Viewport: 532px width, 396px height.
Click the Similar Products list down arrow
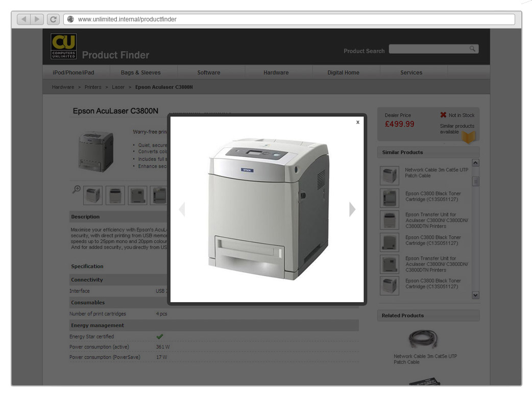coord(476,295)
